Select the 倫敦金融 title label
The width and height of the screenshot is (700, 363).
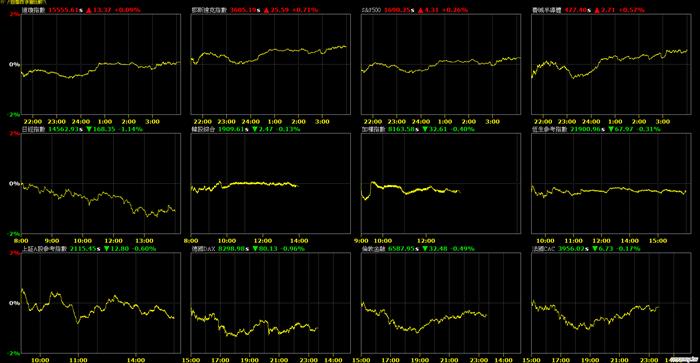374,248
